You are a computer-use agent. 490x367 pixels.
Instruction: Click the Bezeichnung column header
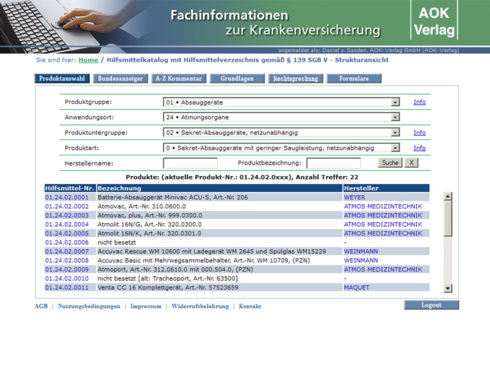[219, 188]
